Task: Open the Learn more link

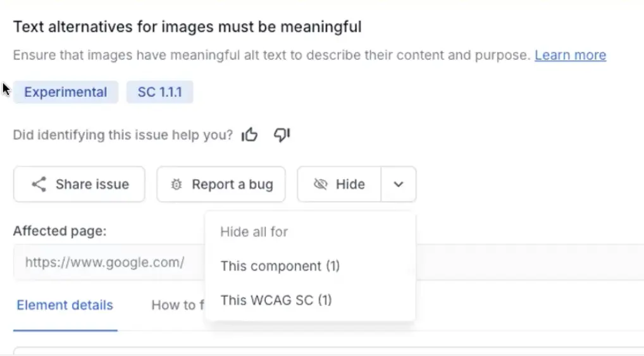Action: 570,55
